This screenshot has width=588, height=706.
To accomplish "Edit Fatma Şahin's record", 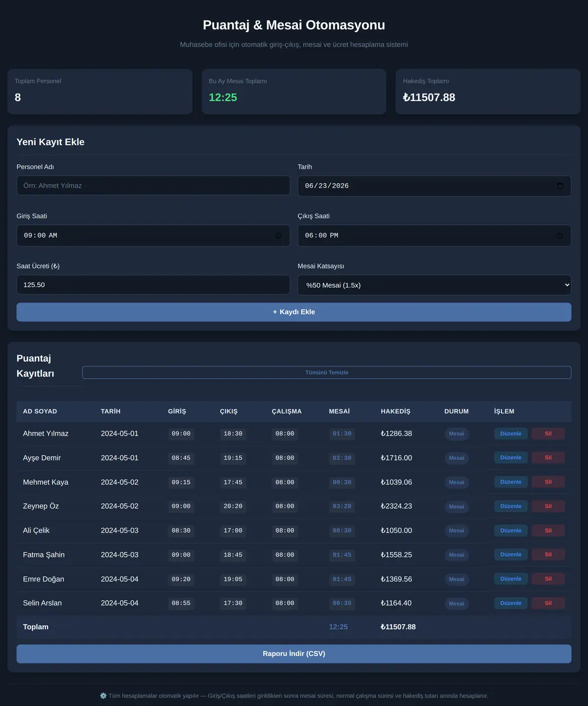I will tap(511, 555).
